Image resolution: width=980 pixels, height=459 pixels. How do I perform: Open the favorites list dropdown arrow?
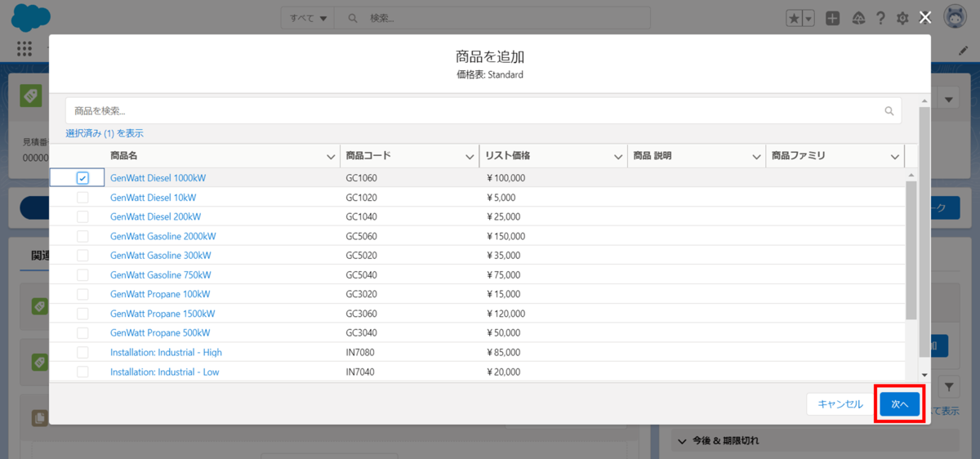pos(808,18)
